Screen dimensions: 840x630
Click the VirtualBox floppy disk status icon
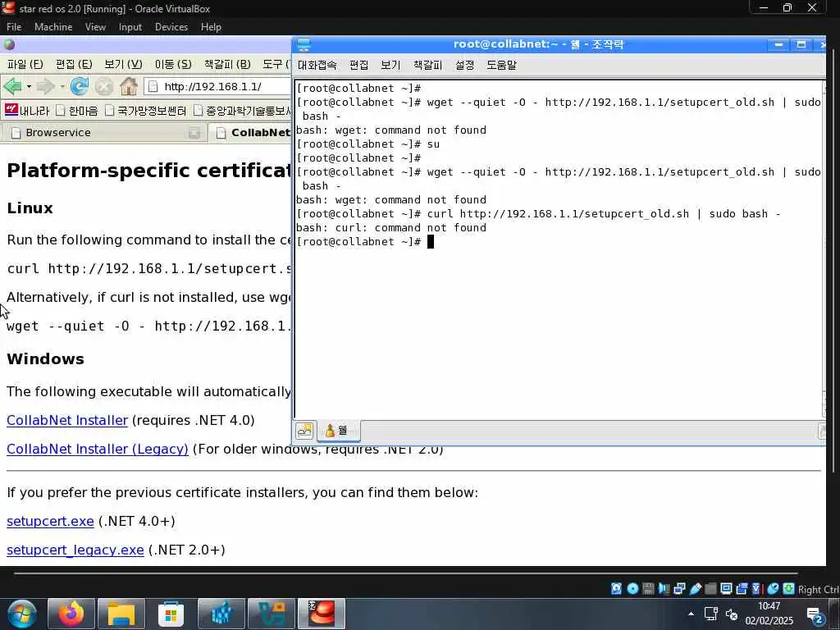coord(648,589)
